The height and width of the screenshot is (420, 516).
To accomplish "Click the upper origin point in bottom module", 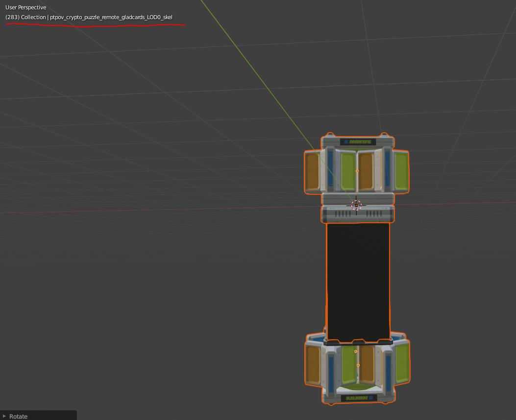I will click(355, 351).
